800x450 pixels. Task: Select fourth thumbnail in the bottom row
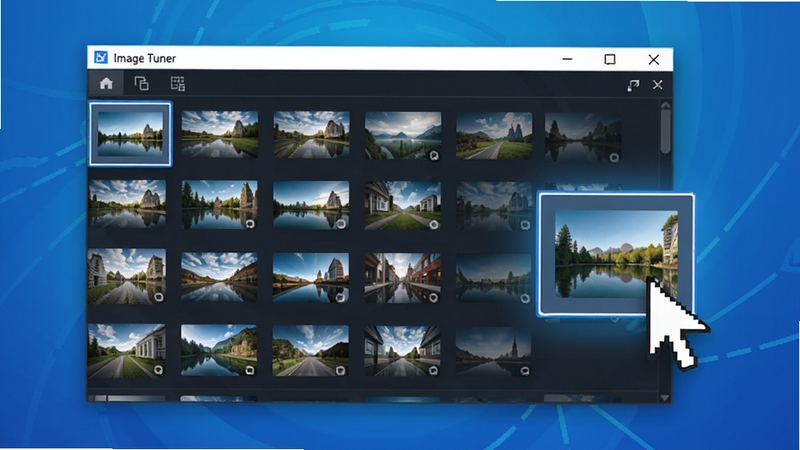403,351
